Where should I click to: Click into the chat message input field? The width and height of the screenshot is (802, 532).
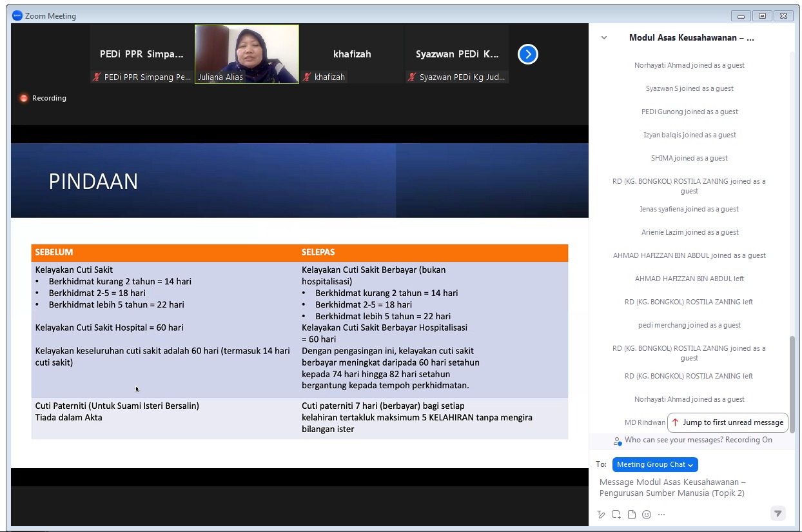(x=683, y=488)
